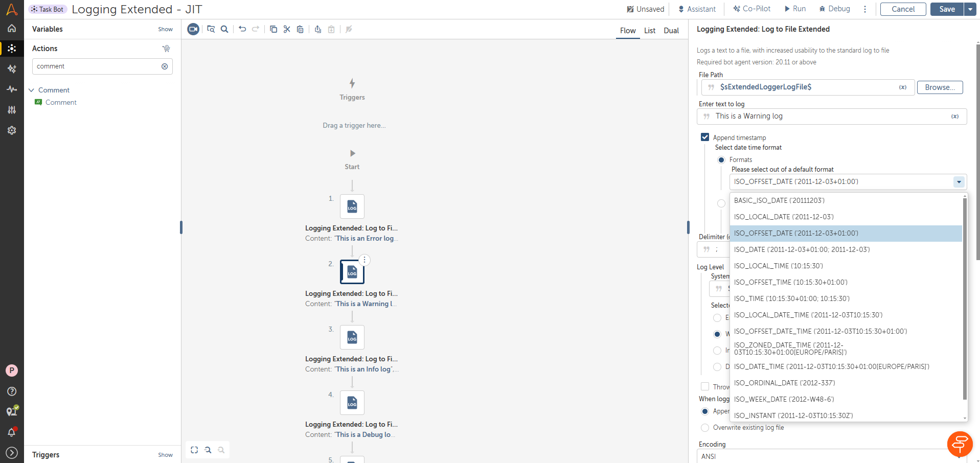
Task: Uncheck the Append timestamp checkbox
Action: 705,137
